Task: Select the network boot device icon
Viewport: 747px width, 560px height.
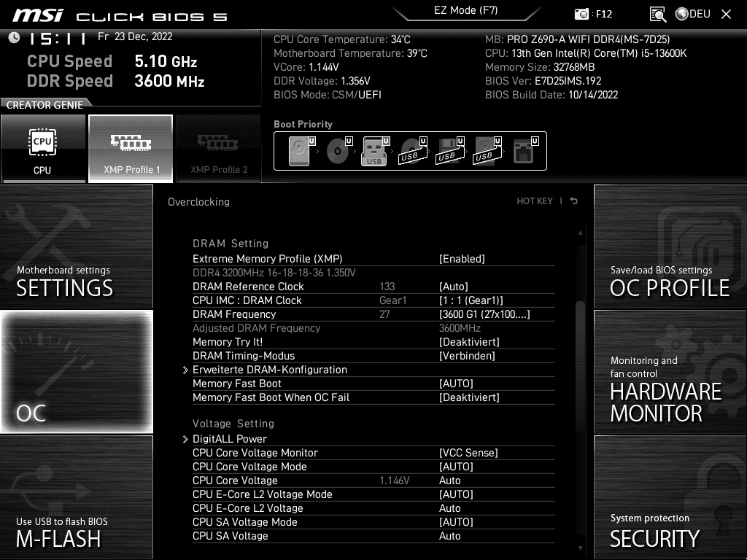Action: (x=525, y=151)
